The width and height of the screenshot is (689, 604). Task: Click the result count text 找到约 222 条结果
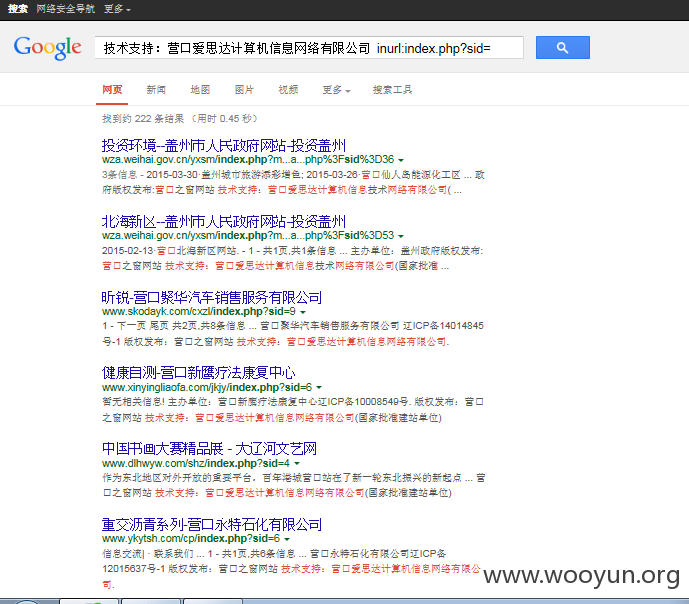(143, 119)
